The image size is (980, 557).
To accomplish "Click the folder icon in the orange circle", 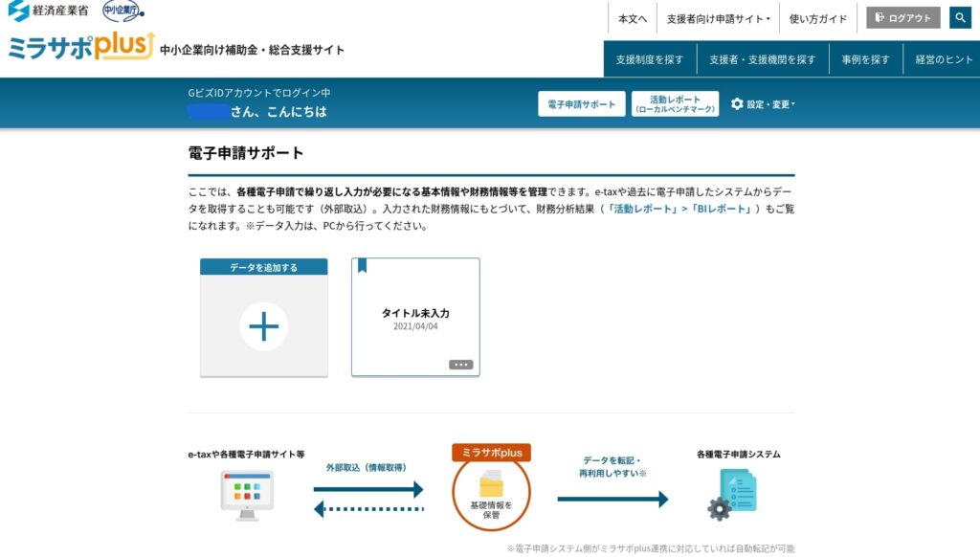I will [x=491, y=483].
